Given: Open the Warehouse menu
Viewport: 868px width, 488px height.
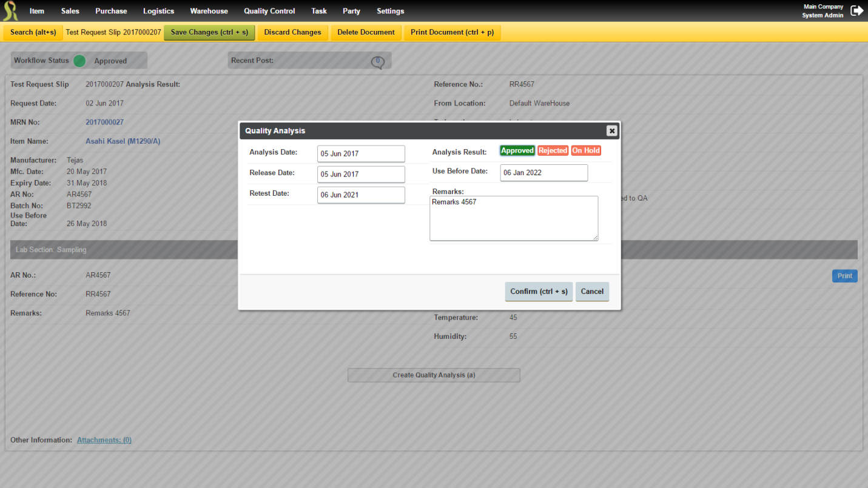Looking at the screenshot, I should point(209,10).
